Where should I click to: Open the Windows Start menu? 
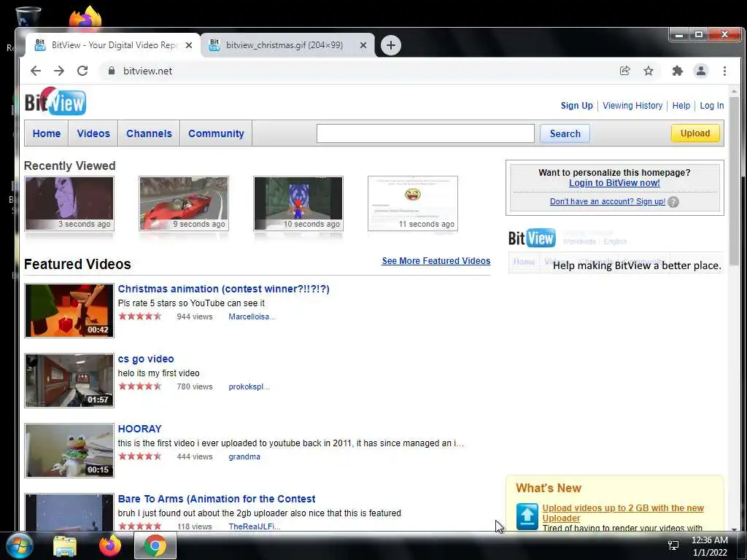click(20, 545)
